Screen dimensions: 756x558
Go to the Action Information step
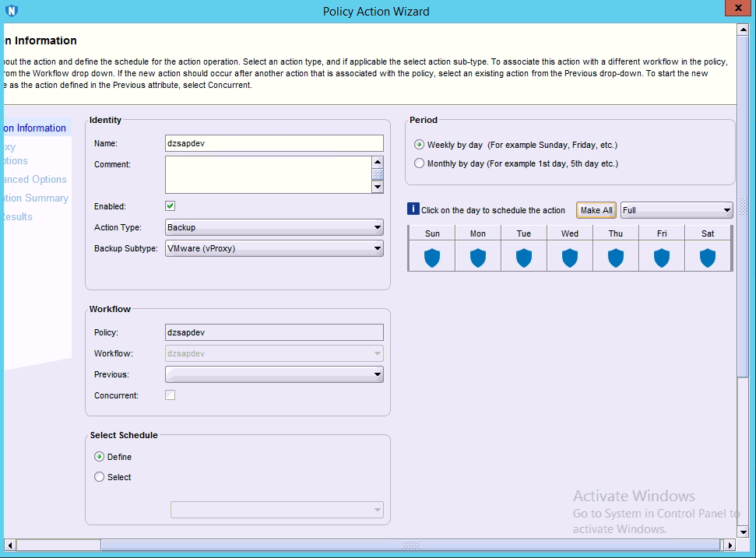click(35, 128)
